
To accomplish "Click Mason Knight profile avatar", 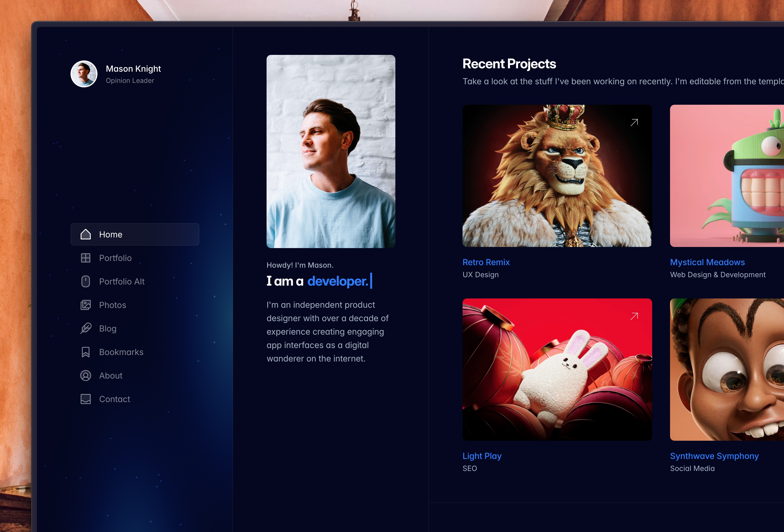I will (x=84, y=74).
